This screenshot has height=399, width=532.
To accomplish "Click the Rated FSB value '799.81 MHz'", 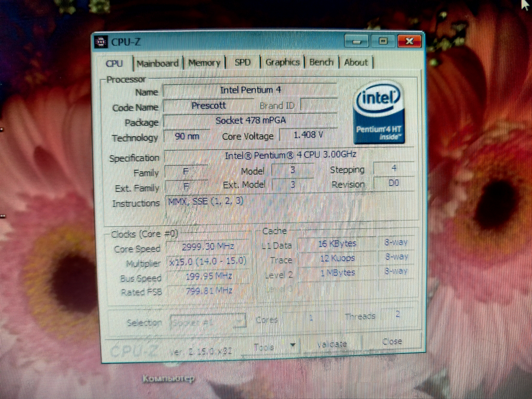I will point(209,291).
